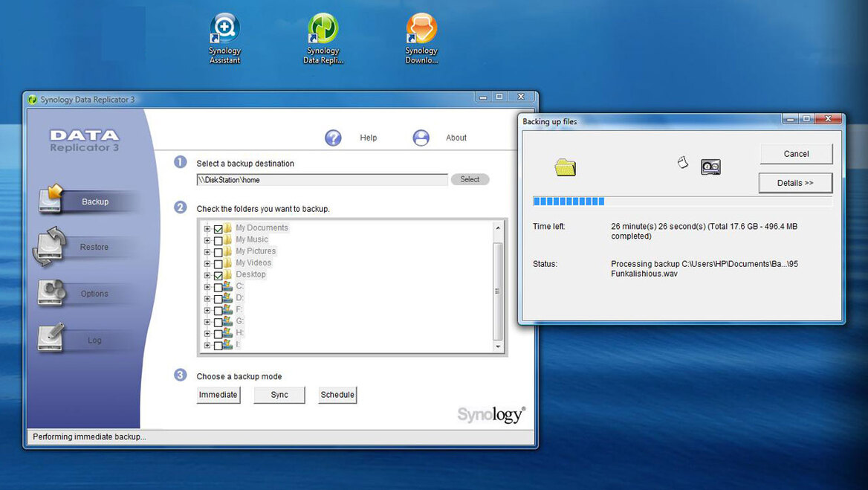Viewport: 868px width, 490px height.
Task: Open the Log section
Action: coord(94,340)
